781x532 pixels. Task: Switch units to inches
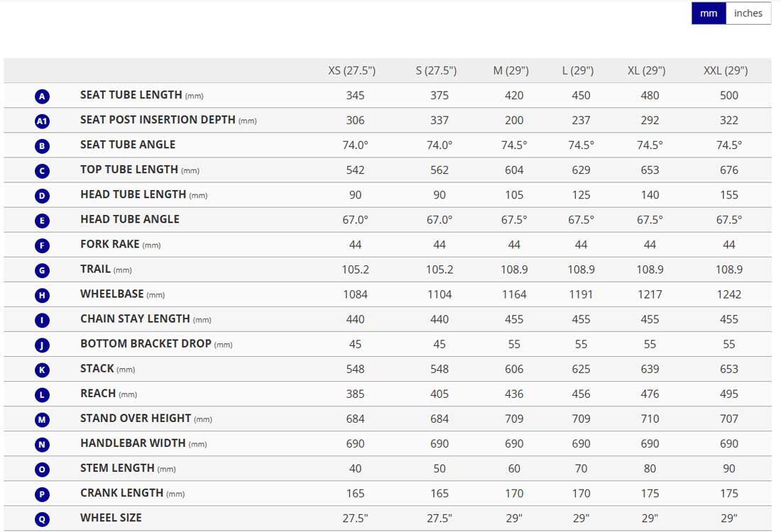click(x=748, y=13)
